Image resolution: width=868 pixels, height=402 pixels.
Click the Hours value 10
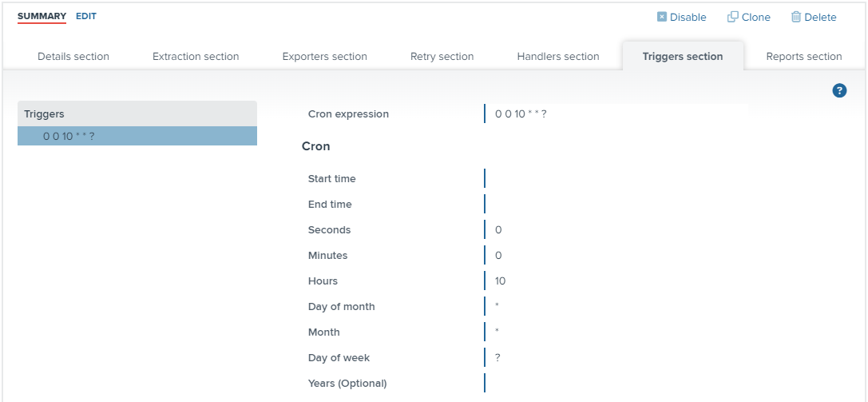pyautogui.click(x=501, y=281)
